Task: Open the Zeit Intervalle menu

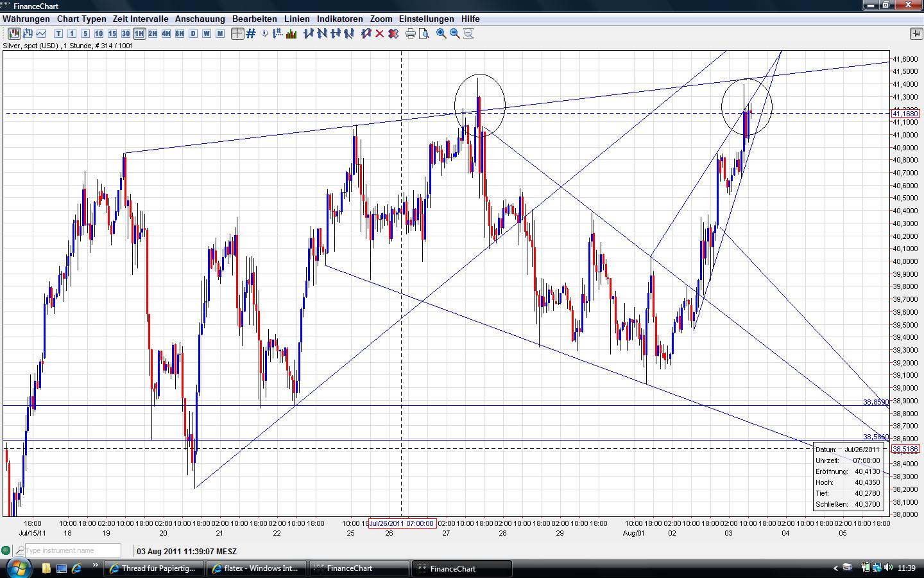Action: 141,19
